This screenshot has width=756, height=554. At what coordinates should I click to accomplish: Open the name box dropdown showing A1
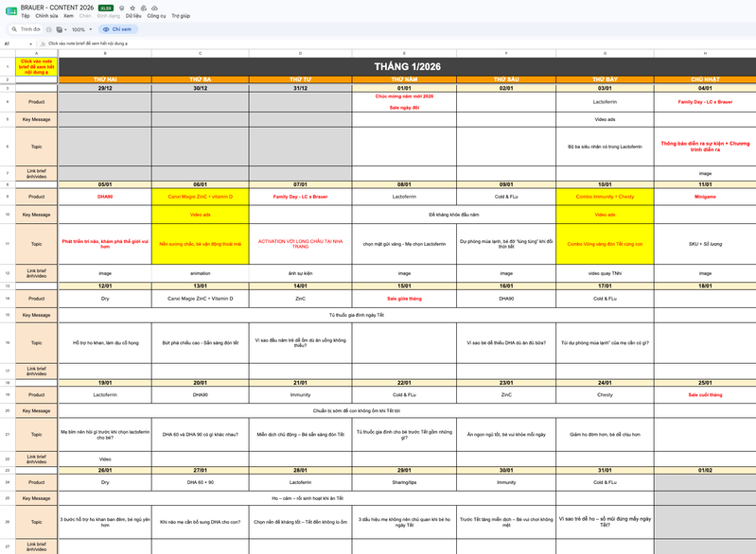pos(31,43)
